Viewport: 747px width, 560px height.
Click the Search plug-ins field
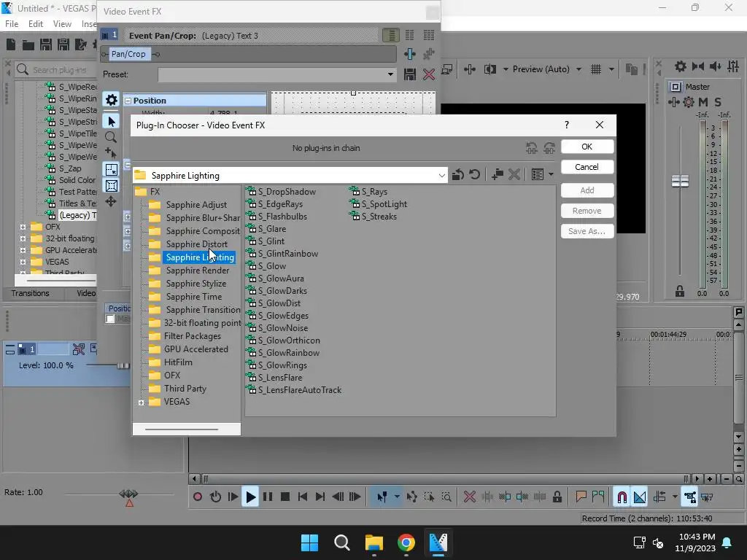60,70
